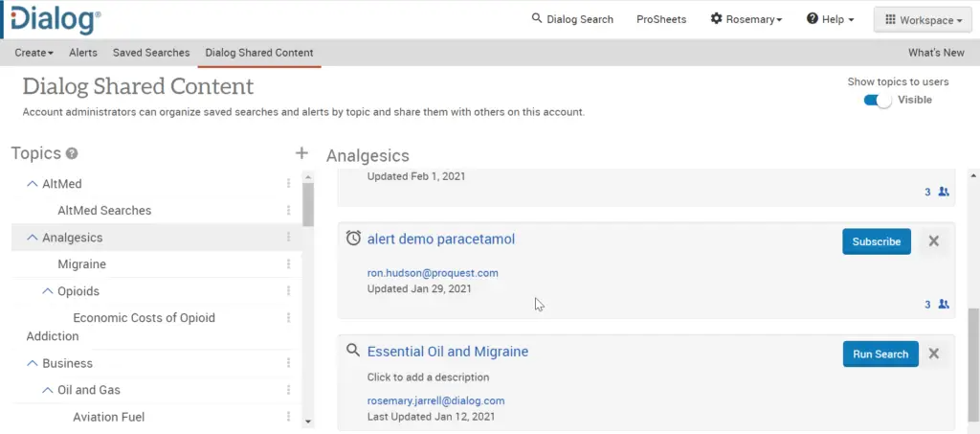The height and width of the screenshot is (434, 980).
Task: Open the AltMed topic options menu
Action: (x=288, y=183)
